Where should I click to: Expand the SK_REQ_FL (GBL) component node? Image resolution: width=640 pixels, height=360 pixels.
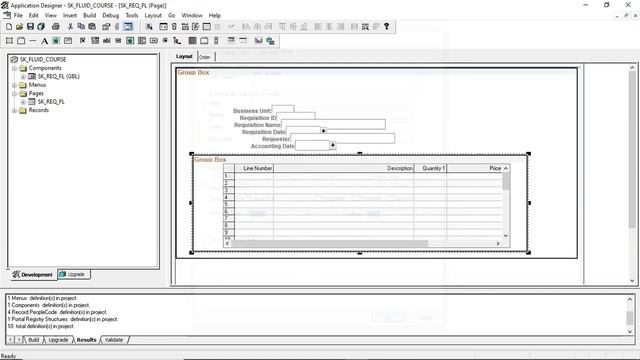pyautogui.click(x=23, y=77)
